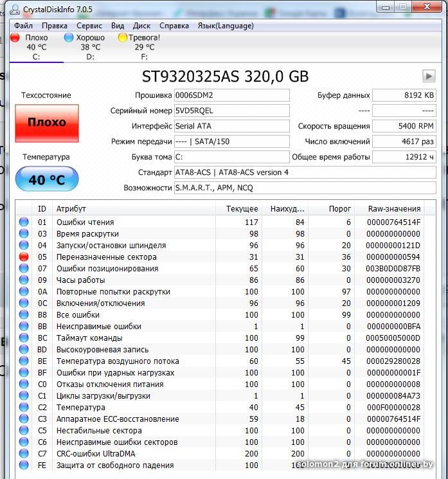Image resolution: width=448 pixels, height=479 pixels.
Task: Click status icon for Таймаут команды row
Action: point(24,338)
